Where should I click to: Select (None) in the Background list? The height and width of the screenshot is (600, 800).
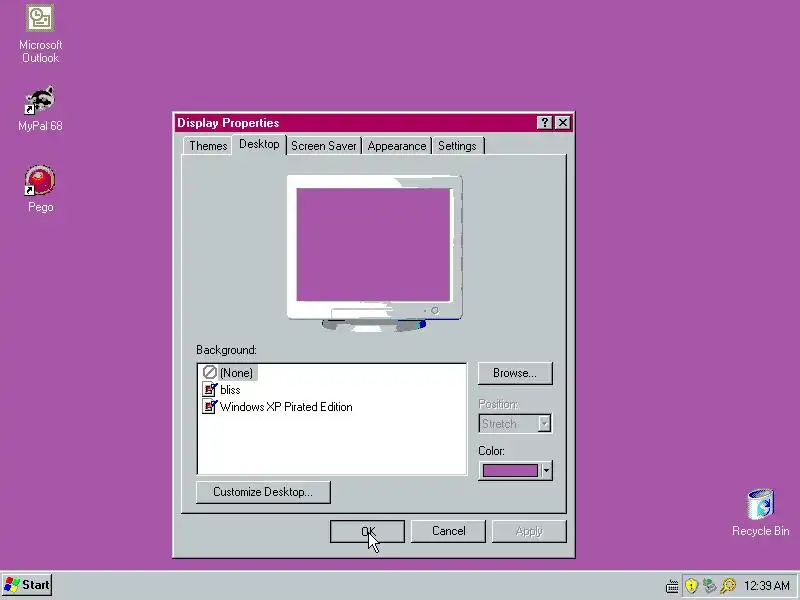tap(230, 372)
